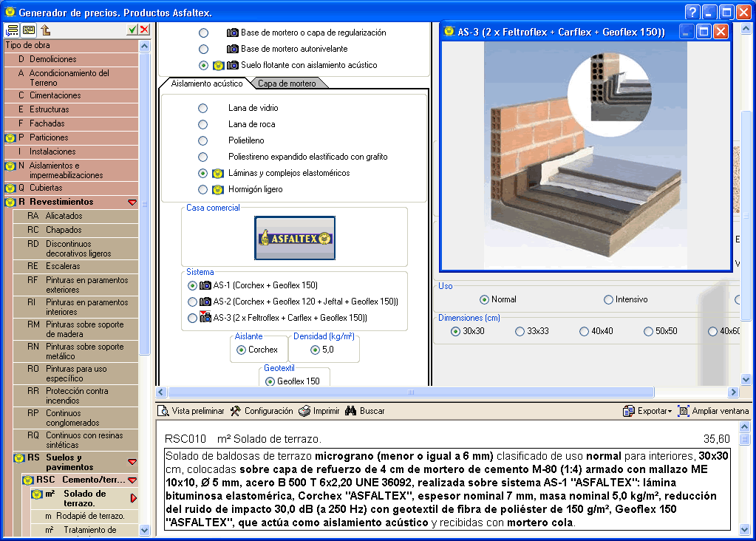This screenshot has height=541, width=756.
Task: Click manufacturer badge next to Particiones
Action: (x=10, y=138)
